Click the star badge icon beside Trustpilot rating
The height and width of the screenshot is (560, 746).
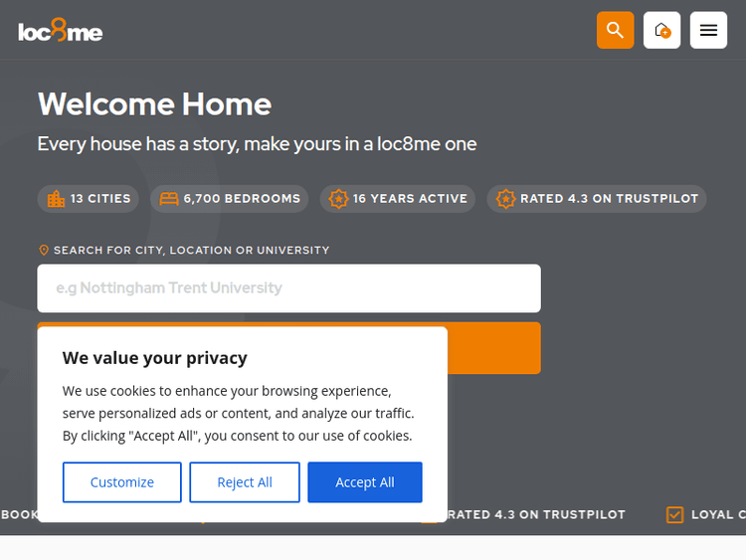pyautogui.click(x=506, y=199)
